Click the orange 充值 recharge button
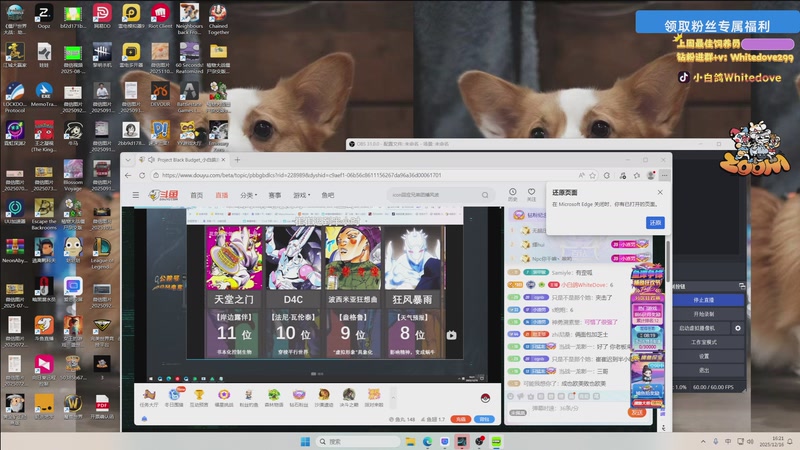The width and height of the screenshot is (800, 450). pos(461,419)
